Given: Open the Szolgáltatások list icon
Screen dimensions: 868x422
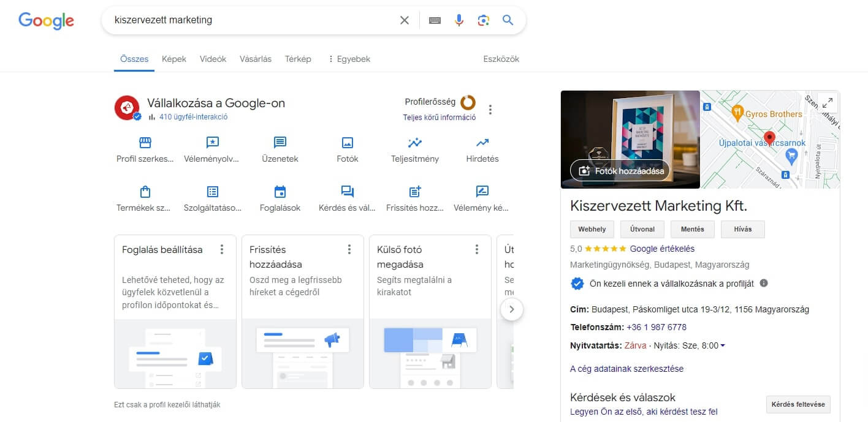Looking at the screenshot, I should 213,192.
